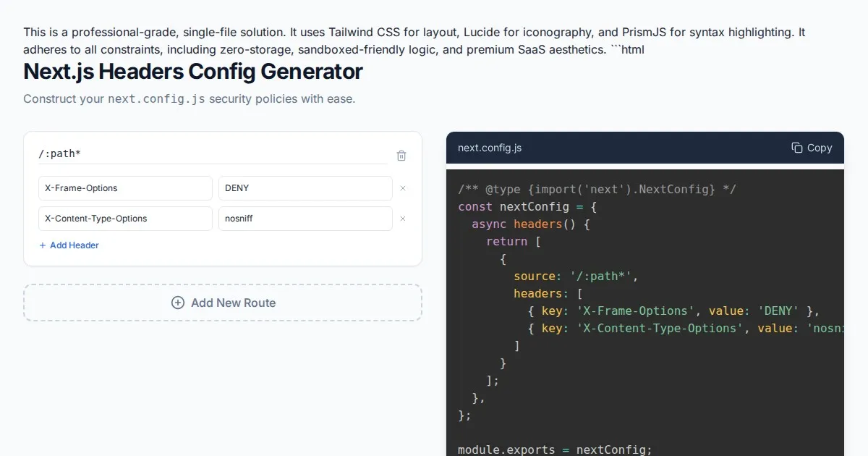
Task: Remove the X-Content-Type-Options header row
Action: (x=403, y=219)
